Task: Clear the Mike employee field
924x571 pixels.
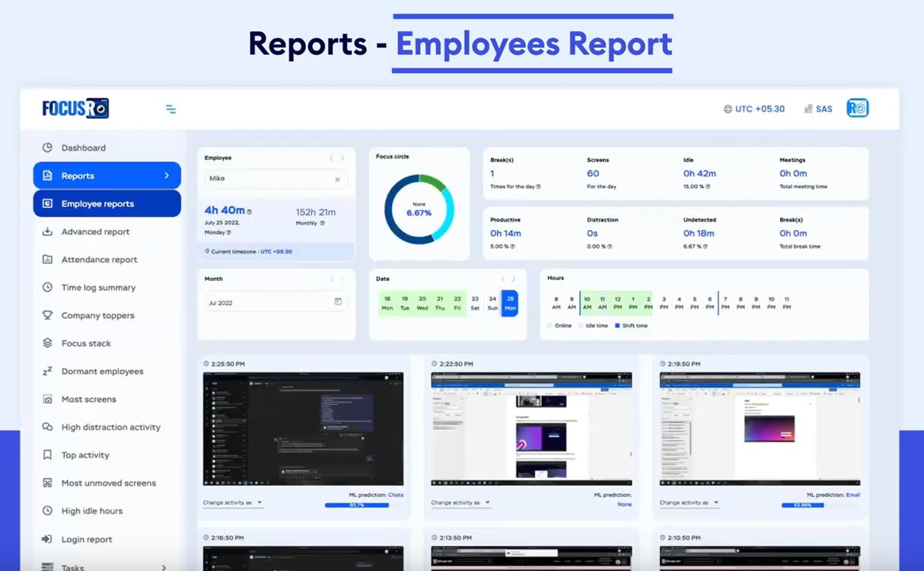Action: tap(337, 180)
